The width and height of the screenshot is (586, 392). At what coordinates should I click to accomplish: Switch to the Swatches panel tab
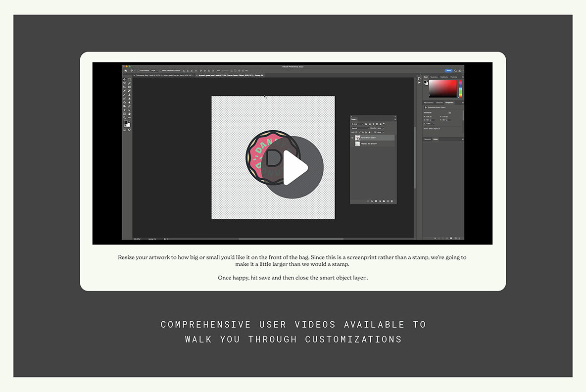tap(434, 77)
